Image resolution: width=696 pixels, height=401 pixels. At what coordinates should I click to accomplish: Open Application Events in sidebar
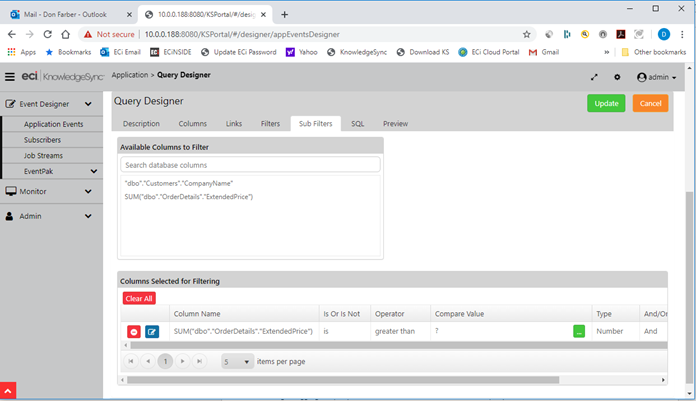coord(53,124)
